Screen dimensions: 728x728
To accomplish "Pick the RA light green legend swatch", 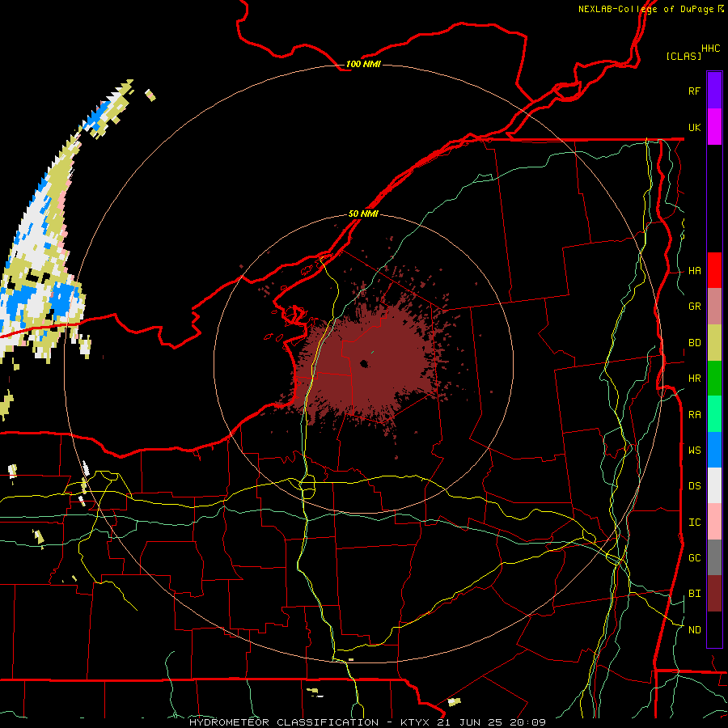I will 714,414.
